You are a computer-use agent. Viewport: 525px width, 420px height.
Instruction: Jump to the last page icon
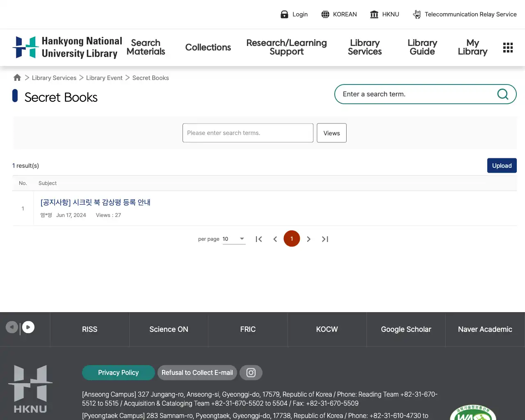point(325,239)
